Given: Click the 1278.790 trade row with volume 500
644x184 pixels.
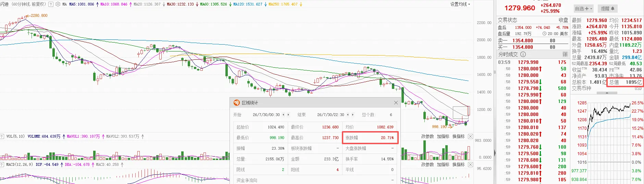Looking at the screenshot, I should [x=533, y=88].
